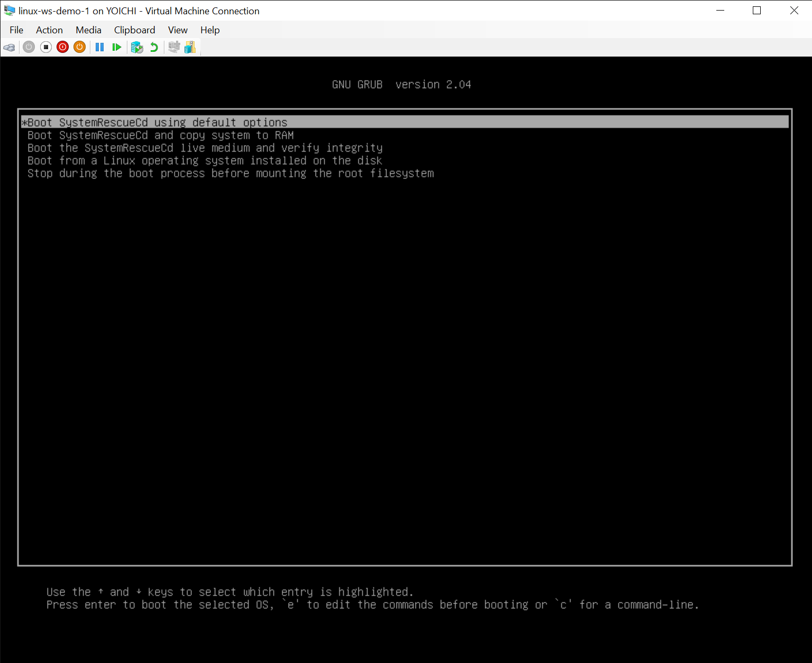Click the "GNU GRUB version 2.04" header
Viewport: 812px width, 663px height.
click(x=401, y=85)
